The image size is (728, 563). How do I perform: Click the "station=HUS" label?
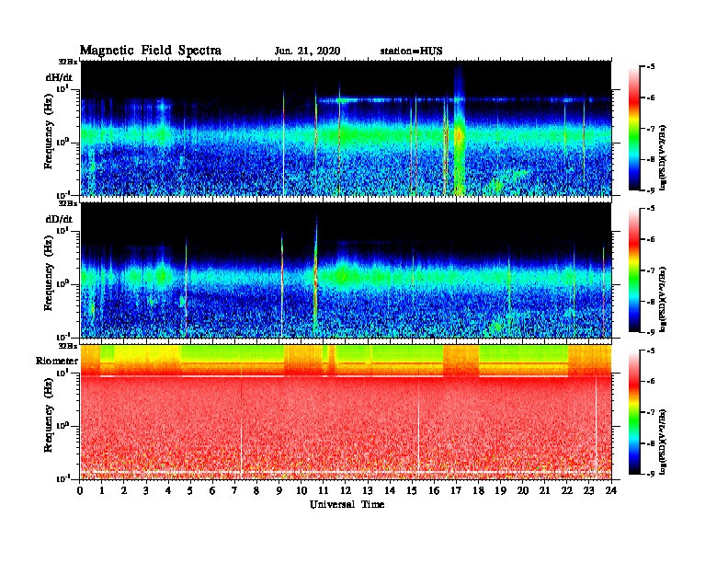coord(412,52)
